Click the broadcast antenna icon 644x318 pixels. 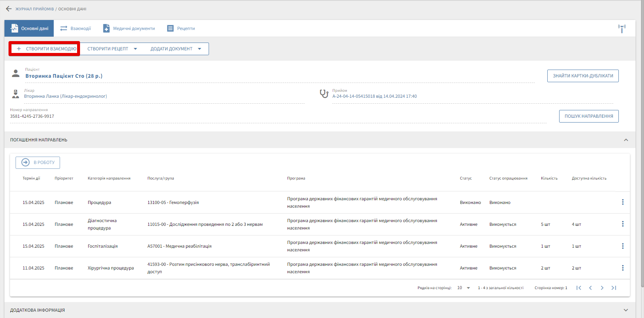point(621,28)
